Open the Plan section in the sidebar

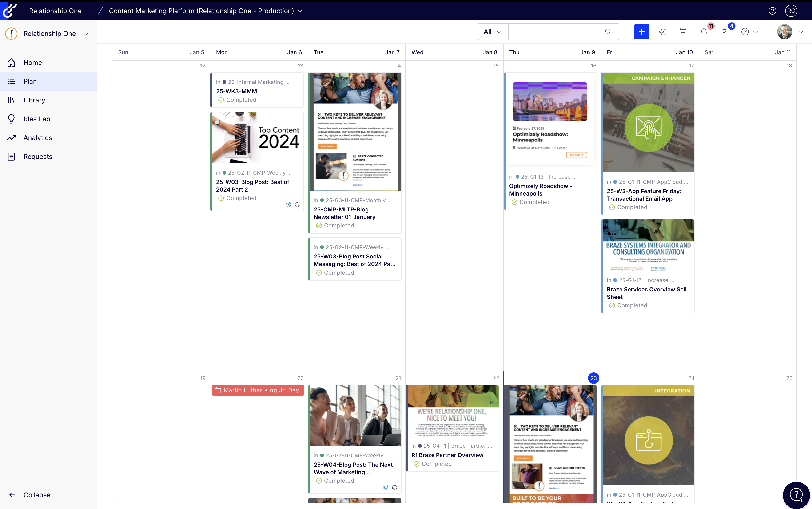point(30,81)
